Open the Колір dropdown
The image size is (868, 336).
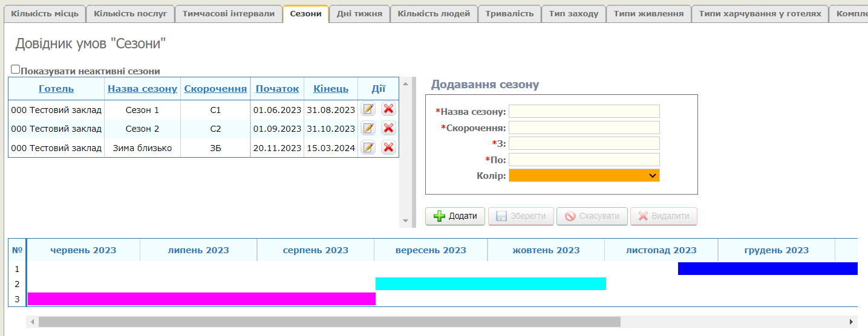pyautogui.click(x=584, y=175)
